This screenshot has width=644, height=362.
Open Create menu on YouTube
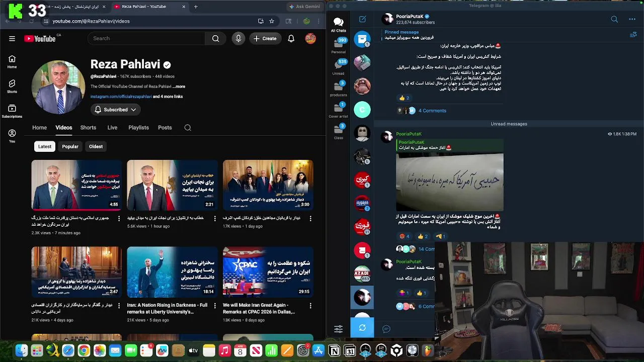point(265,39)
